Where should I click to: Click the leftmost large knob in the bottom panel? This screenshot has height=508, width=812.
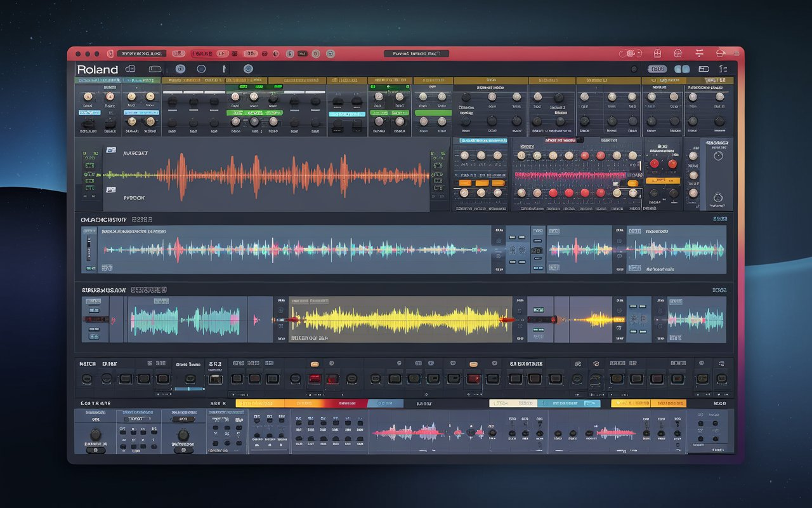coord(96,435)
